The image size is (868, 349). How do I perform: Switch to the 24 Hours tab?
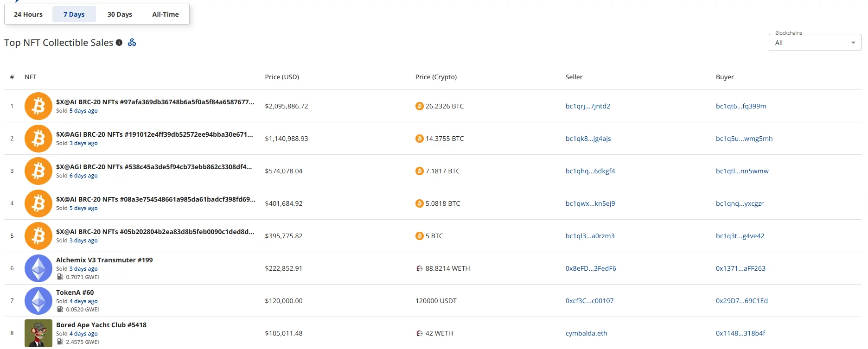coord(28,14)
